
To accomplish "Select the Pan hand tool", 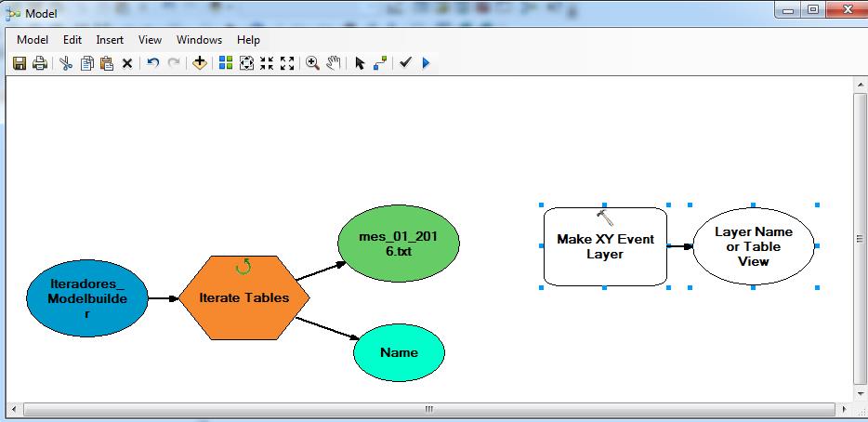I will [333, 63].
